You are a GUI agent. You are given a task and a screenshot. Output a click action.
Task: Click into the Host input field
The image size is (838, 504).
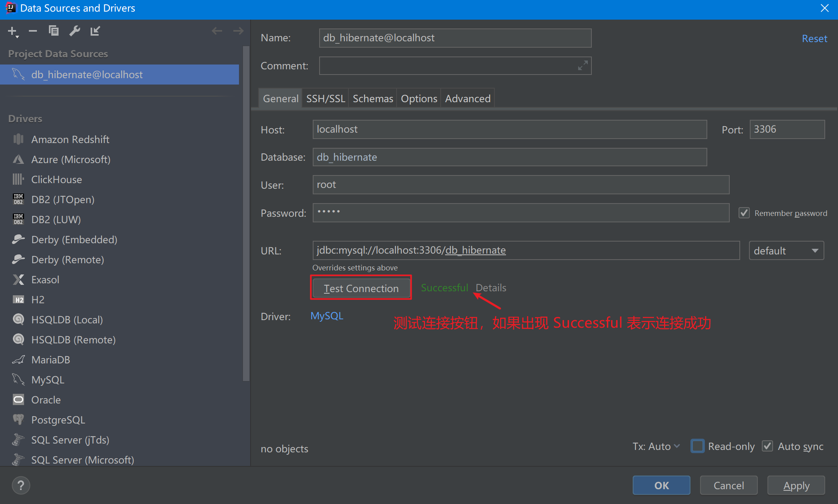click(509, 129)
